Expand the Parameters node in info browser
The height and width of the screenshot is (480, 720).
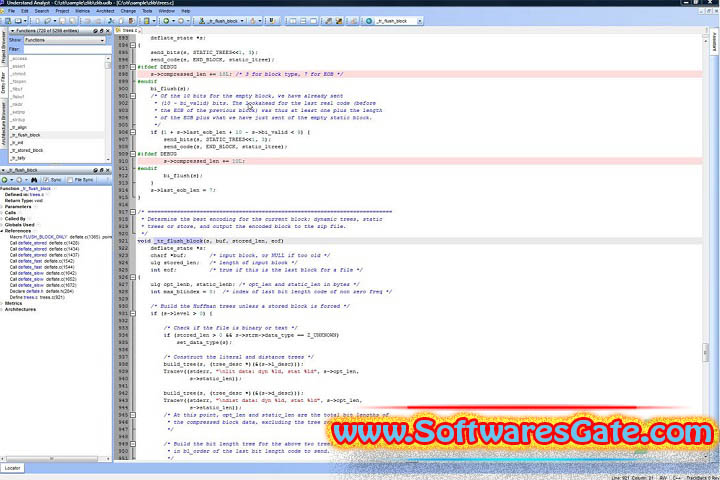tap(2, 207)
